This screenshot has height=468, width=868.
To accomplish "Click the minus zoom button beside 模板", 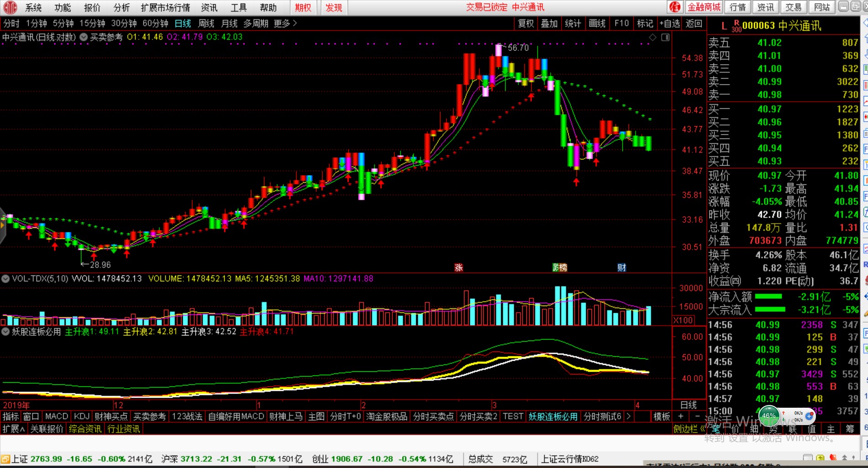I will point(697,416).
